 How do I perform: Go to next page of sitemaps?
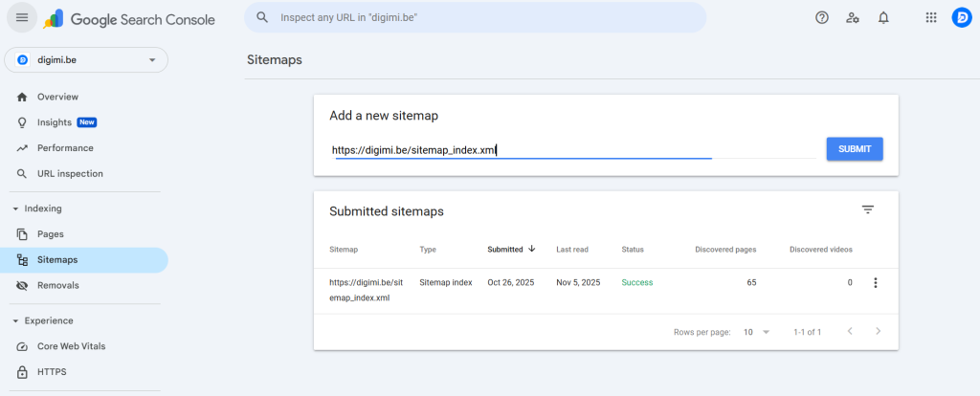[879, 331]
